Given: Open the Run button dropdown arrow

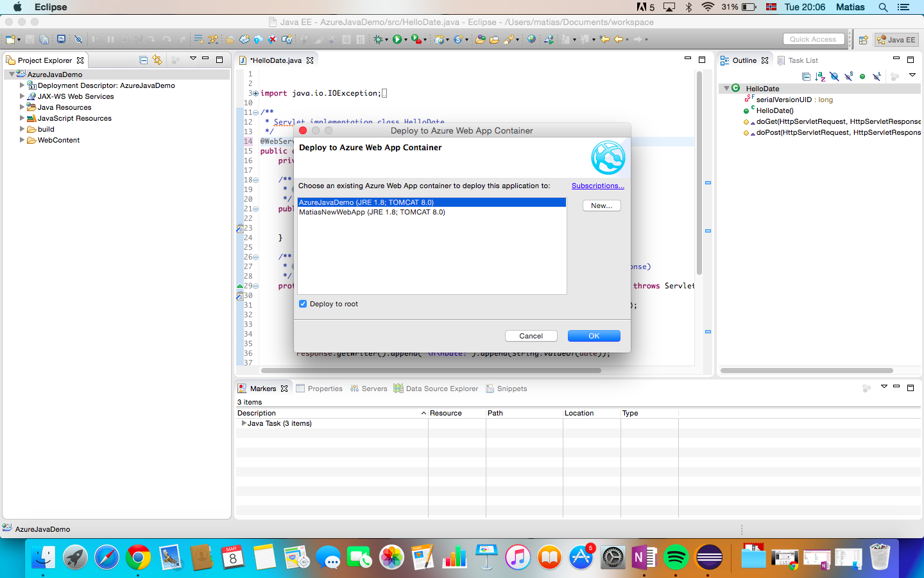Looking at the screenshot, I should click(406, 40).
